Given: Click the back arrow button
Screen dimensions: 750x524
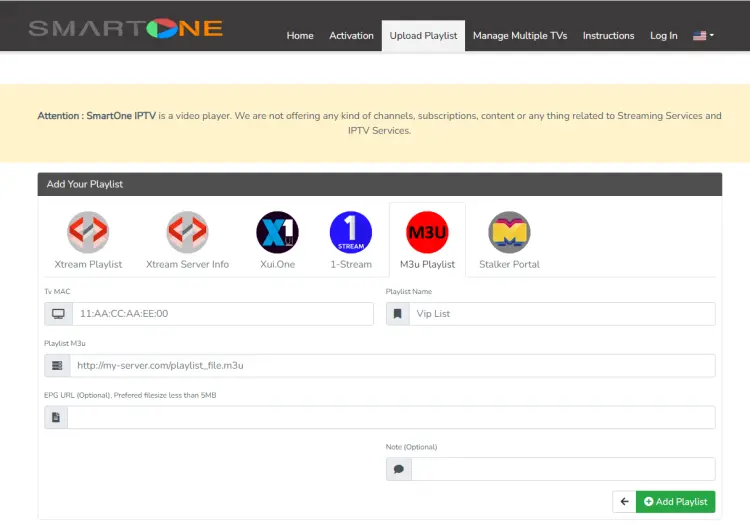Looking at the screenshot, I should tap(623, 501).
